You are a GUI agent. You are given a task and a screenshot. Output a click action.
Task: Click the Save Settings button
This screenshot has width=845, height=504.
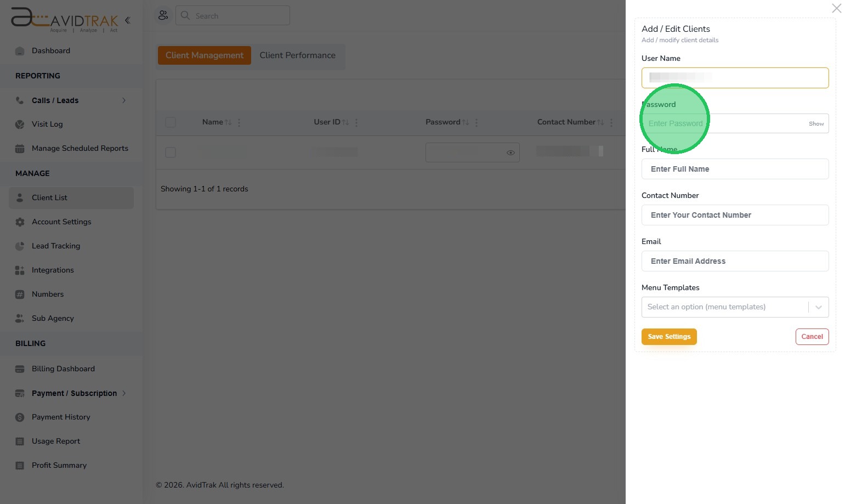click(x=669, y=337)
